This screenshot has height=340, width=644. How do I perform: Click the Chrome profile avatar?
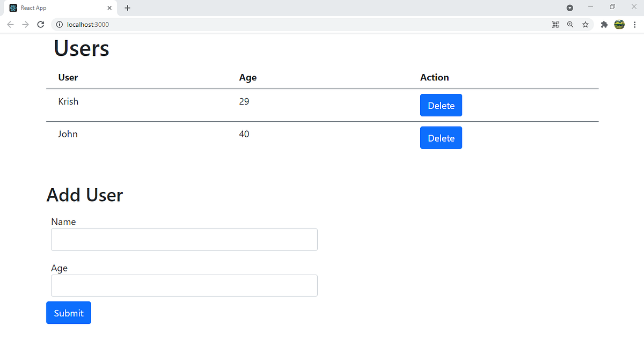(x=619, y=25)
